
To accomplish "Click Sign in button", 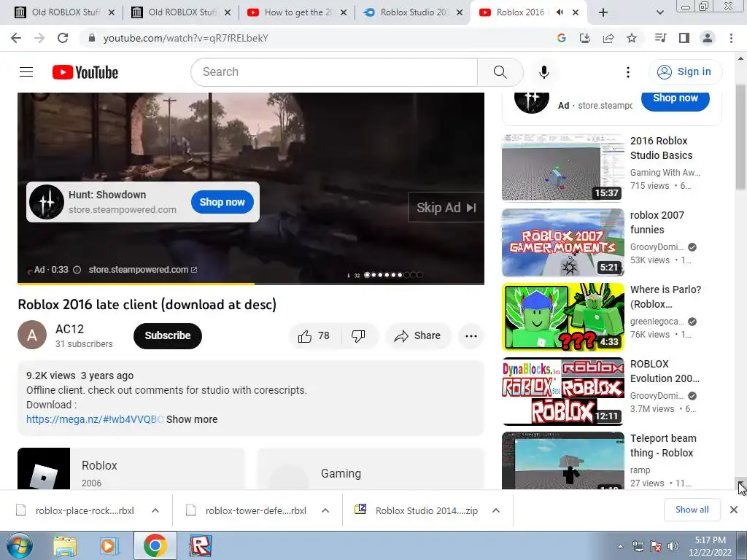I will click(x=685, y=72).
